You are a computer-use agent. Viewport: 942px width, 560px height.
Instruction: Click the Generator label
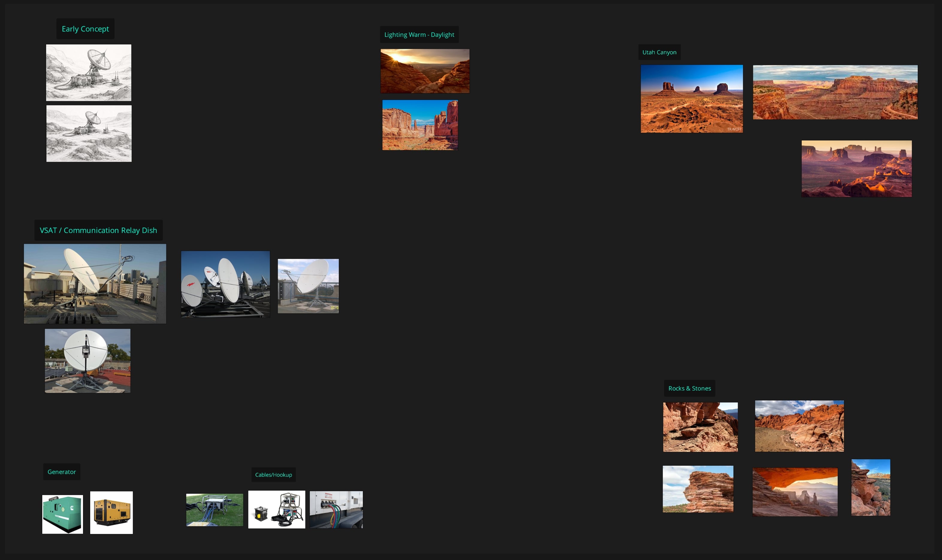point(61,472)
